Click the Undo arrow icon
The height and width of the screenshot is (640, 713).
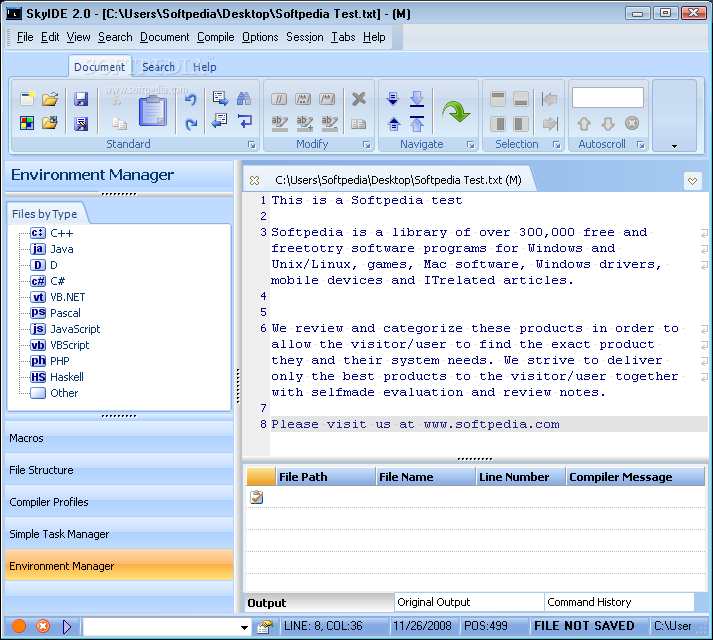[191, 99]
